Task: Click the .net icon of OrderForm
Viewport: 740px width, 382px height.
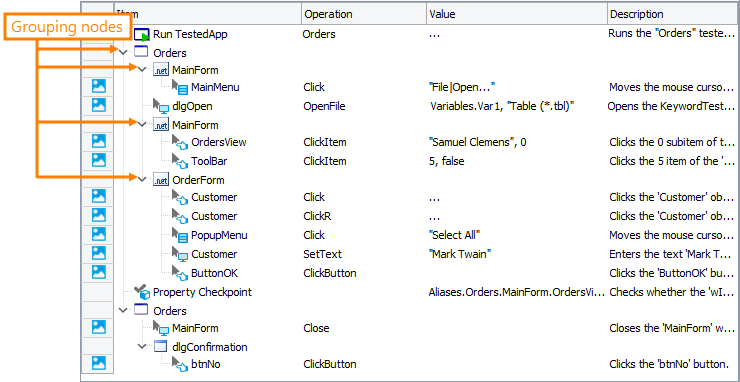Action: 160,180
